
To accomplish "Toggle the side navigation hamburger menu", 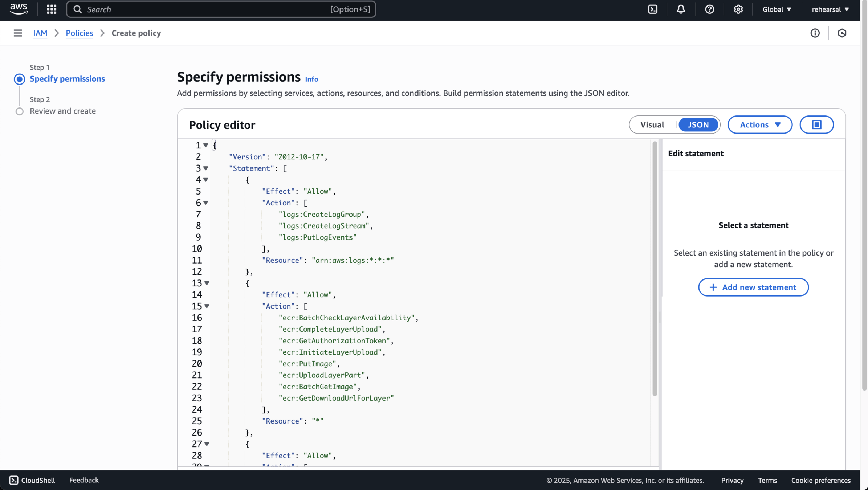I will [17, 33].
